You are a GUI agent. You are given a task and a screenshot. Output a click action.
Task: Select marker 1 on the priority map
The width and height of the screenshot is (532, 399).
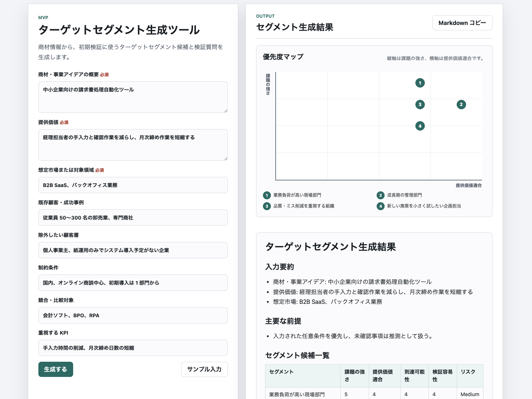coord(420,83)
